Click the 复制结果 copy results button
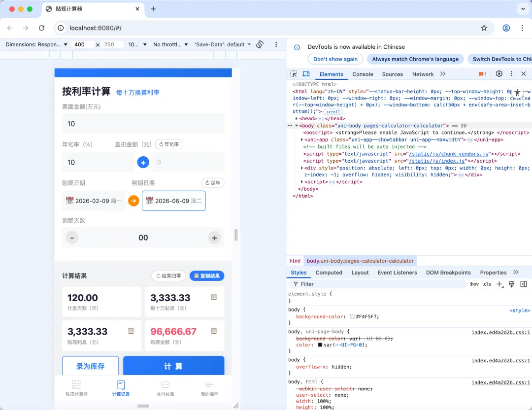The width and height of the screenshot is (532, 410). tap(206, 276)
